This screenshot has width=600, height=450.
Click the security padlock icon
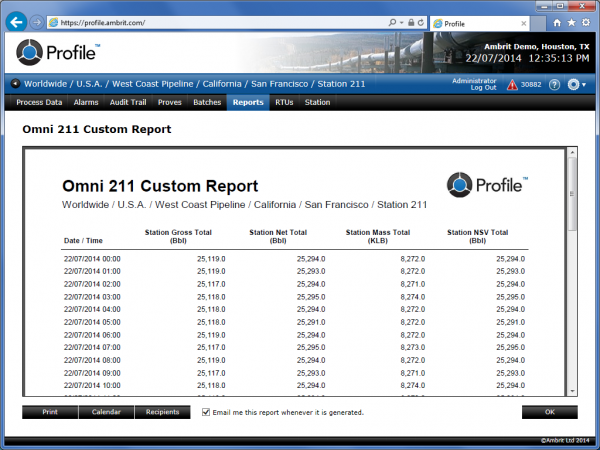(411, 23)
